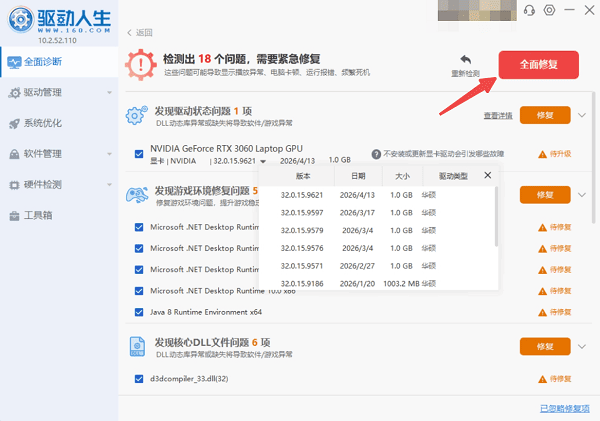
Task: Click 修复 button for driver status problems
Action: (545, 115)
